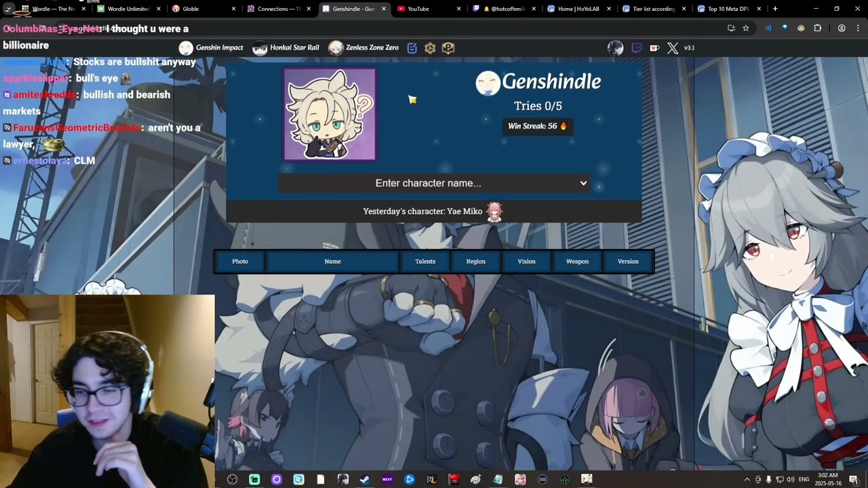Open the Twitch link icon

(x=636, y=47)
